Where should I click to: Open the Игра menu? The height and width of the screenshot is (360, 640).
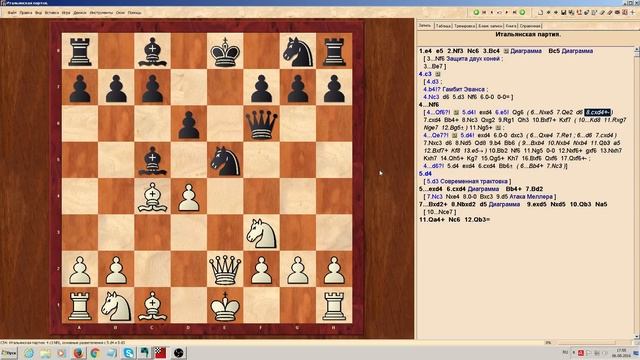66,13
